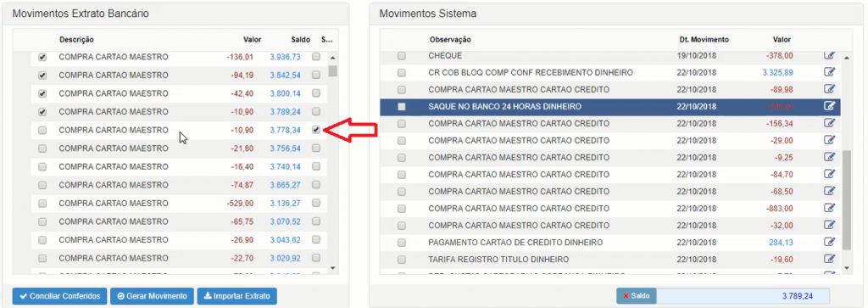
Task: Edit the movement valued -156,34
Action: click(x=829, y=123)
